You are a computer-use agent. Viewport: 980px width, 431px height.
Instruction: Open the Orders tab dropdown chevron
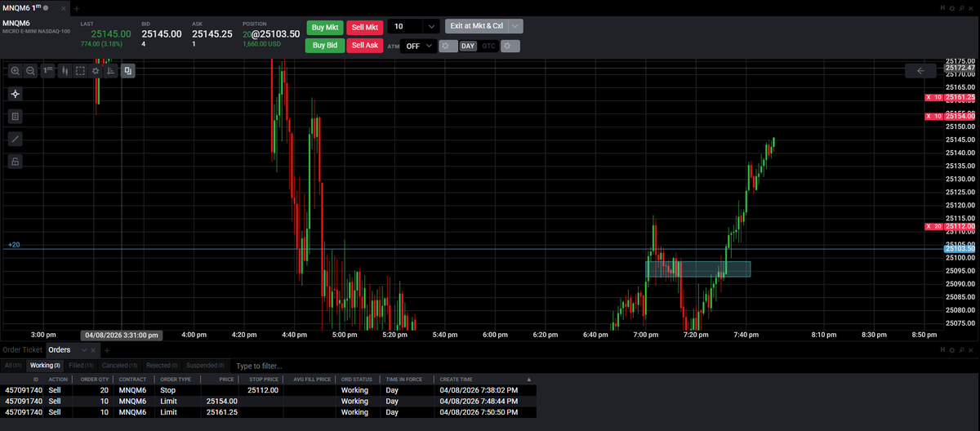[x=83, y=349]
